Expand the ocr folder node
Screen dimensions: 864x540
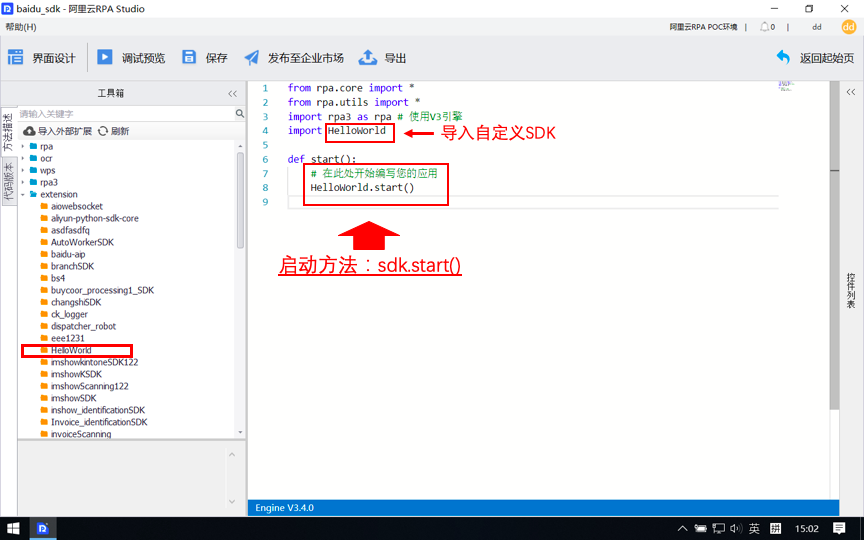tap(23, 159)
